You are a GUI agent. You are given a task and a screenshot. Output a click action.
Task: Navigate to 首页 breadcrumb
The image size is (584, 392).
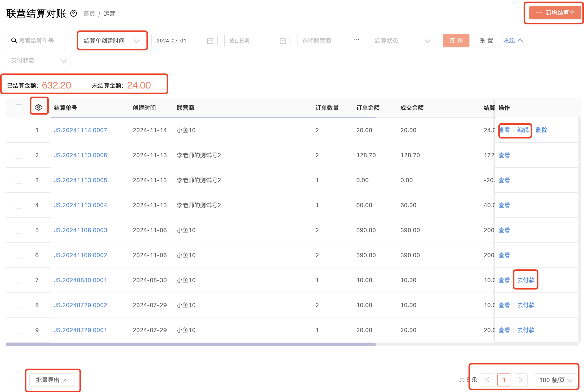89,14
